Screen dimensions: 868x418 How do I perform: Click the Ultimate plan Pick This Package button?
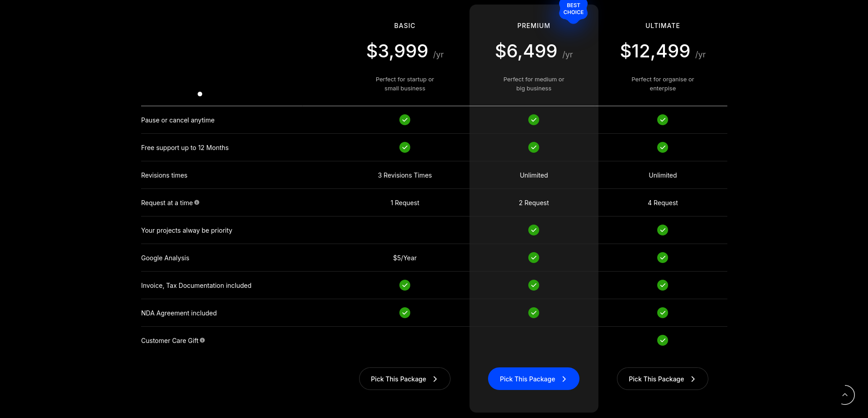662,379
